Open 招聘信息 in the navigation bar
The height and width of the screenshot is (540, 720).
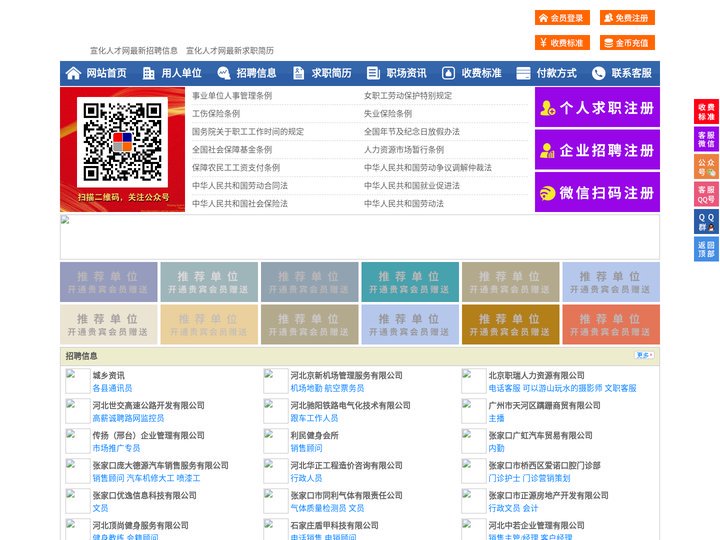(x=256, y=73)
